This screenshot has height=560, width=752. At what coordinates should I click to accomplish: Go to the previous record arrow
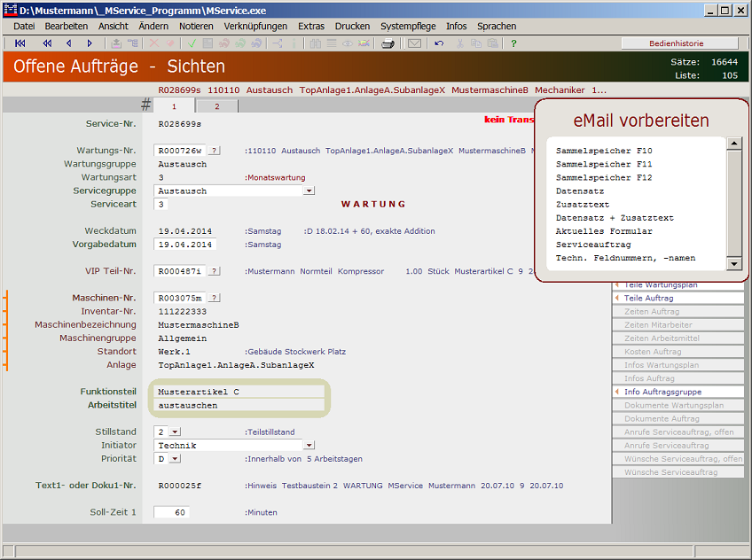69,43
